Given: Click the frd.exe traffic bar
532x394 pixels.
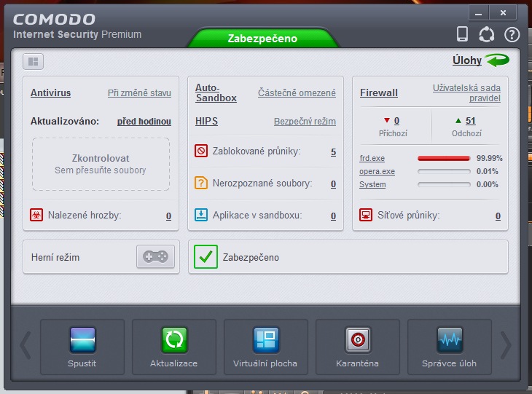Looking at the screenshot, I should pyautogui.click(x=443, y=158).
